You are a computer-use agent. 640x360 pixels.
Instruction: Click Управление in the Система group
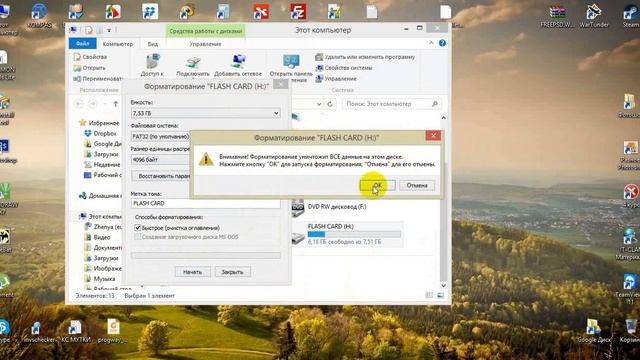click(x=336, y=78)
